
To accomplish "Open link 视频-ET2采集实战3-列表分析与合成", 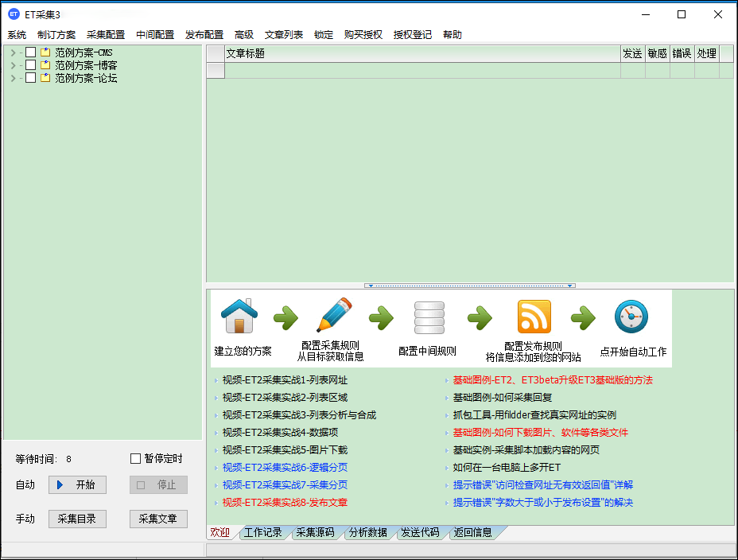I will coord(299,415).
